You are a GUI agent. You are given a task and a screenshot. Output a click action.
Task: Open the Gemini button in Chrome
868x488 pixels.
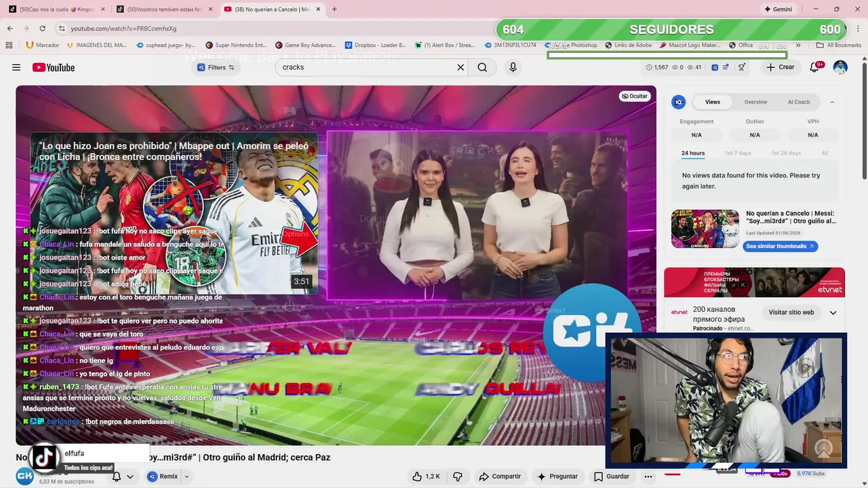[778, 9]
